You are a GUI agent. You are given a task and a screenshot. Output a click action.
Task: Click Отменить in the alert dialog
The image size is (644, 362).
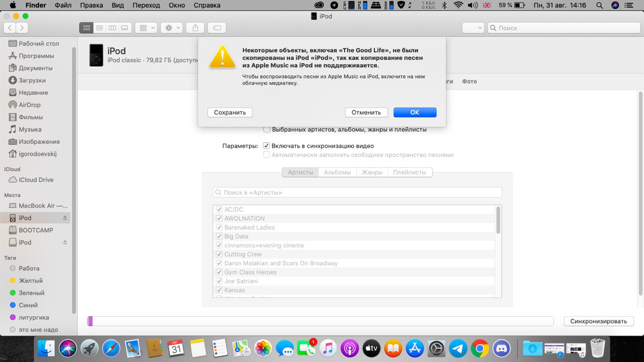(x=366, y=113)
